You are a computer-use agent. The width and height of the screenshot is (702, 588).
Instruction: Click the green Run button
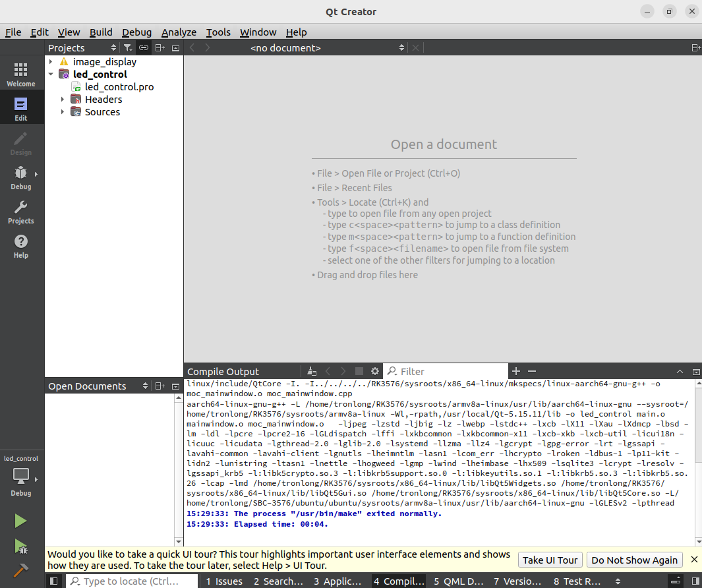click(20, 521)
